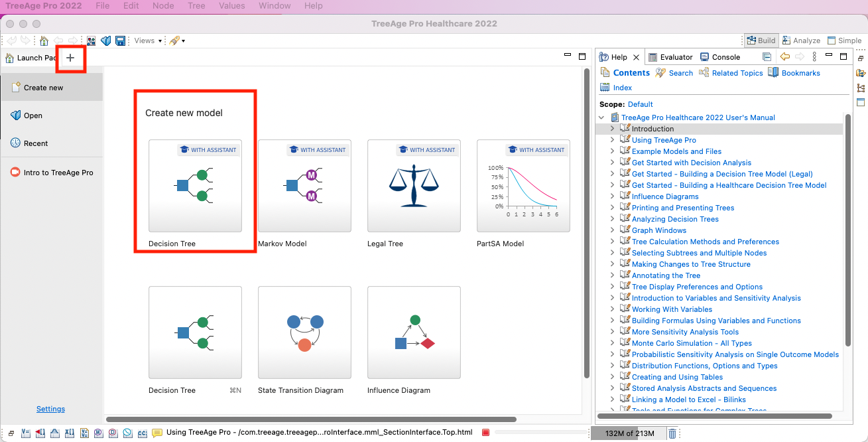Viewport: 868px width, 442px height.
Task: Expand Monte Carlo Simulation - All Types topic
Action: (612, 343)
